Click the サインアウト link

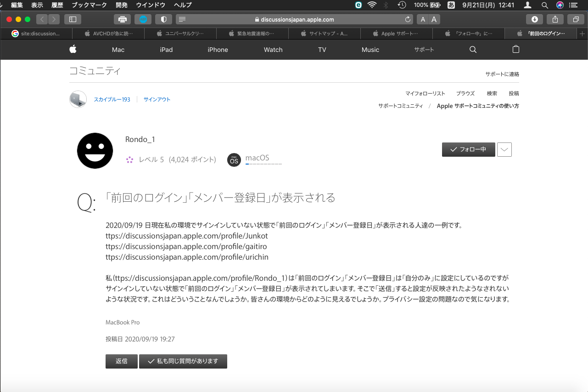pyautogui.click(x=157, y=99)
